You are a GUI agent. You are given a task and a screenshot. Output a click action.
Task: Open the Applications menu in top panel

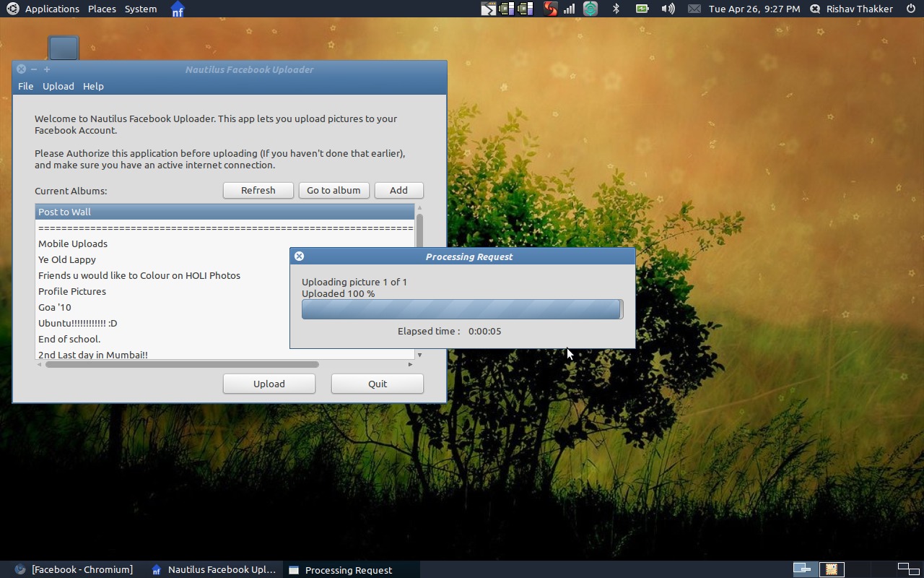[x=52, y=9]
